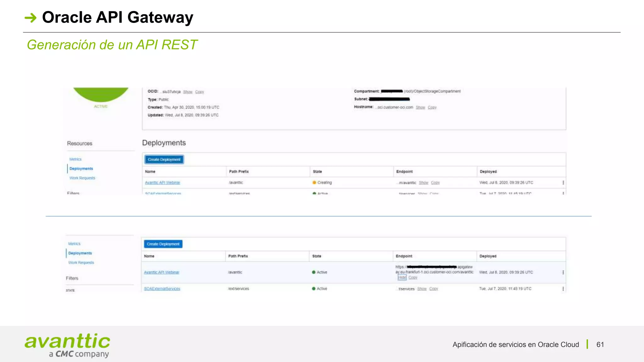
Task: Click 'Generación de un API REST' subtitle
Action: (x=112, y=45)
